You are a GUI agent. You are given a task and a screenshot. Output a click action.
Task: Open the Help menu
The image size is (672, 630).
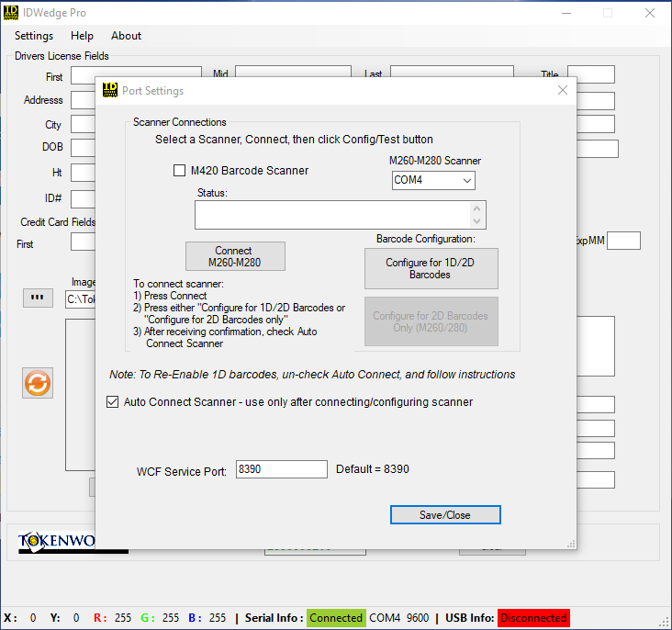point(82,36)
